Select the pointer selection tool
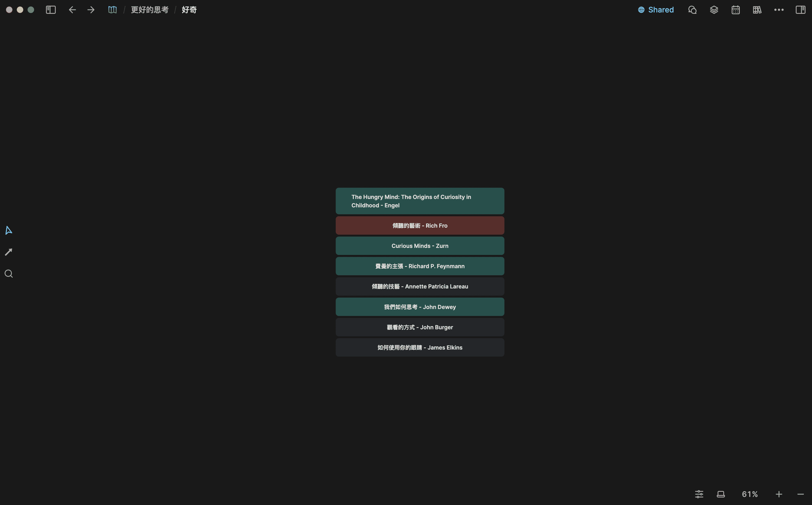 (9, 230)
